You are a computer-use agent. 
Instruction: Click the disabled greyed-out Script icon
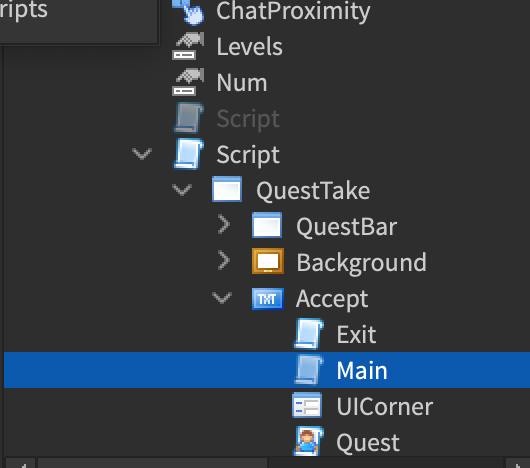coord(188,118)
